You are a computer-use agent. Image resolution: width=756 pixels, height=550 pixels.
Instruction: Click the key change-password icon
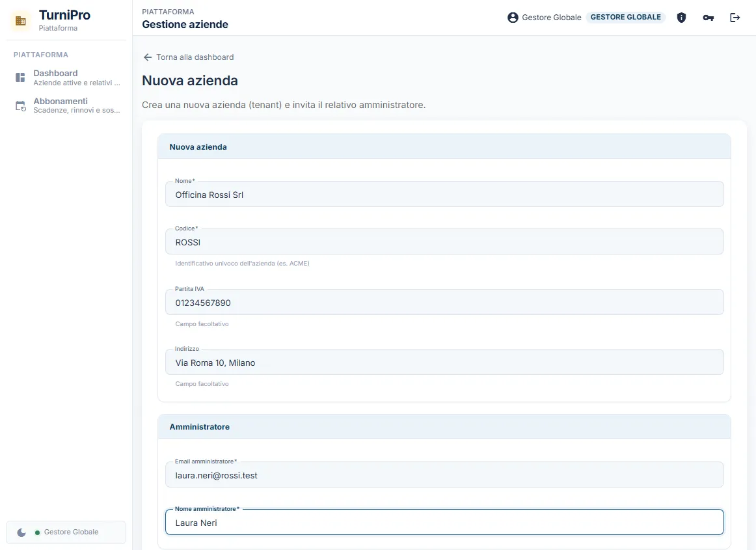point(709,18)
